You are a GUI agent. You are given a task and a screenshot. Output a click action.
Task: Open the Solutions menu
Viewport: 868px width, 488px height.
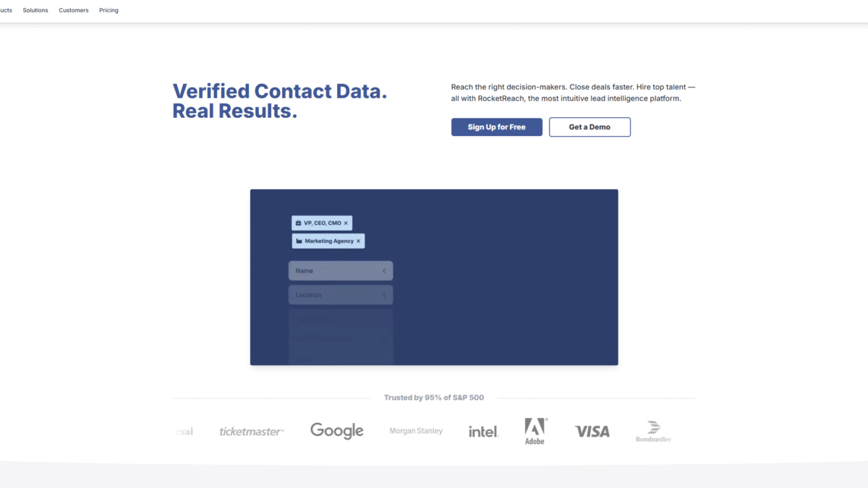point(35,10)
